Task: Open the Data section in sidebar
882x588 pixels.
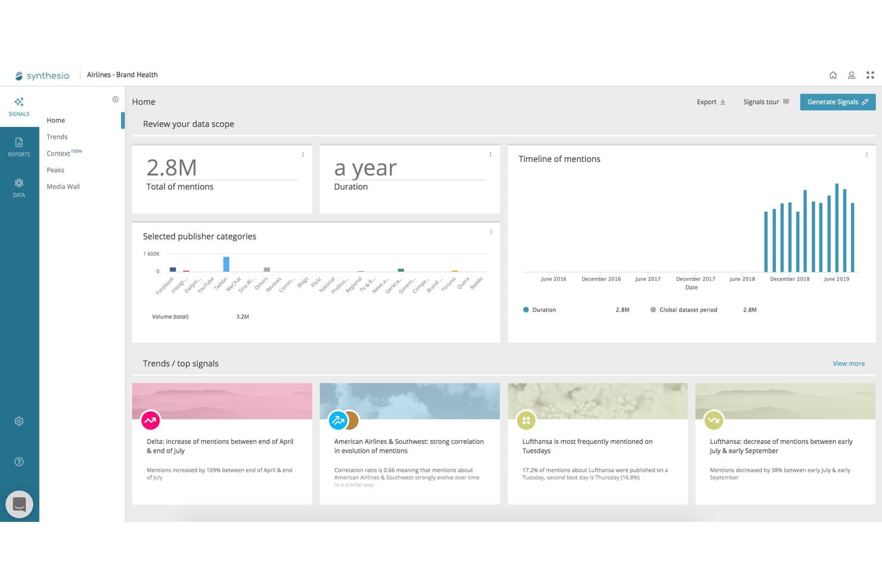Action: (19, 188)
